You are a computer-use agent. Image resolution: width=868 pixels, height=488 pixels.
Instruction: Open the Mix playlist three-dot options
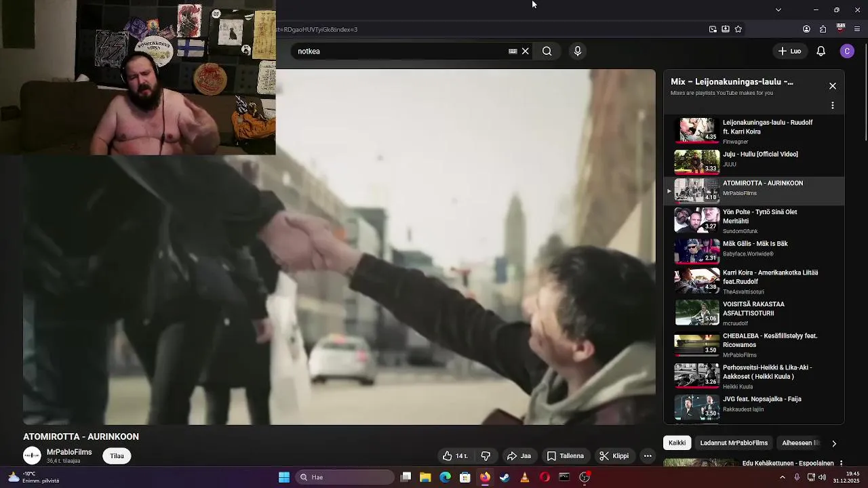coord(833,106)
